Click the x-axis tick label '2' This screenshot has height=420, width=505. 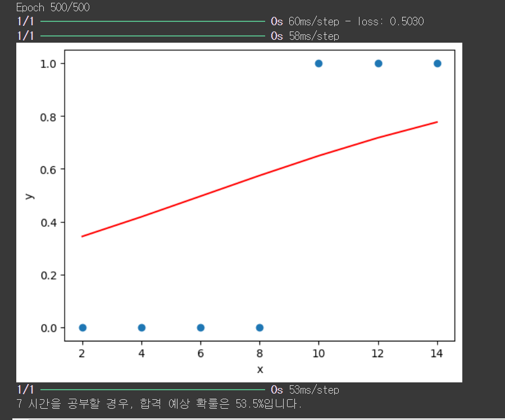coord(82,353)
